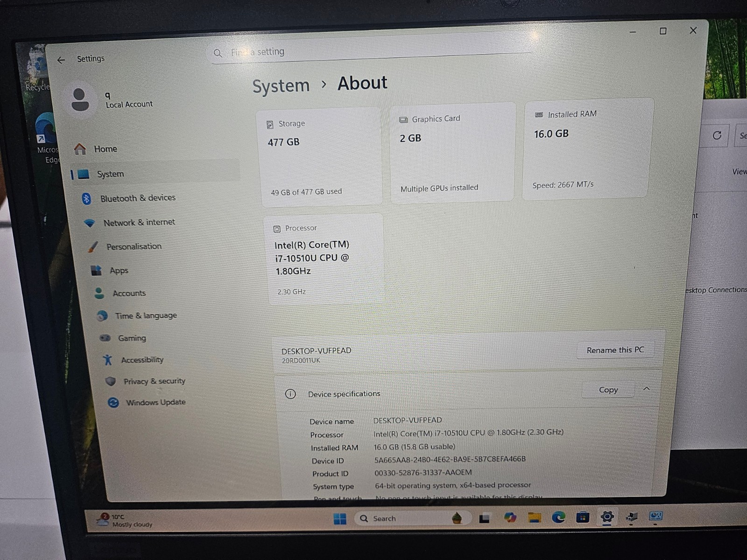Open the Processor info card
Viewport: 747px width, 560px height.
(325, 259)
